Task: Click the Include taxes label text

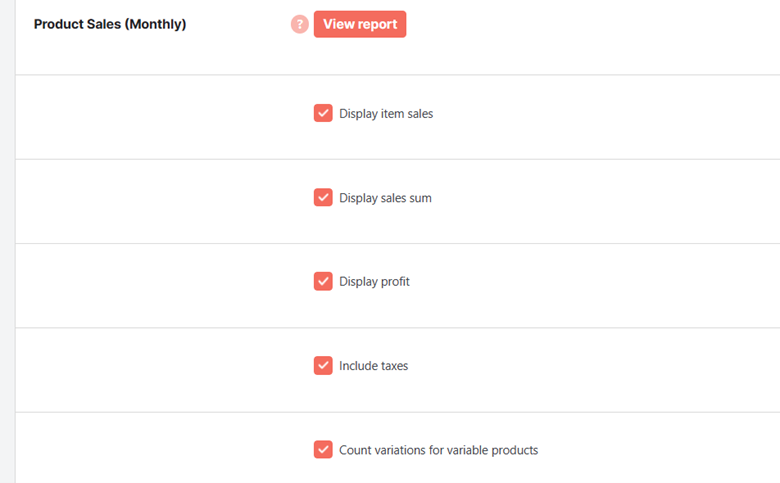Action: 374,366
